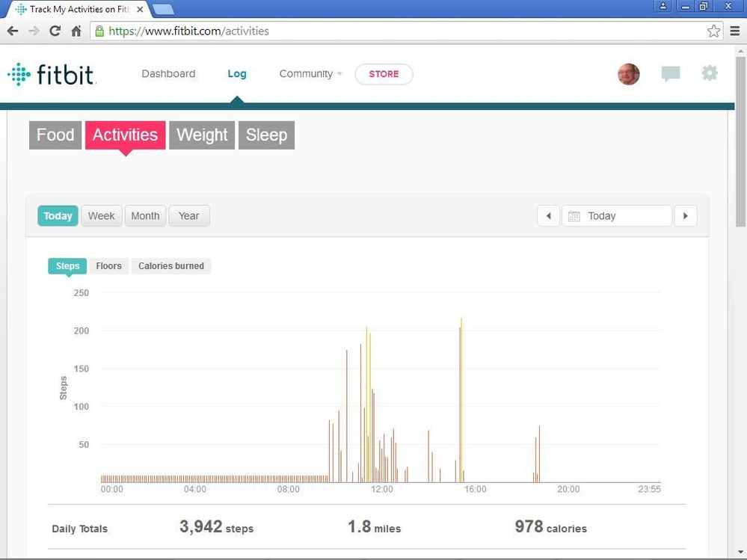
Task: Open the Dashboard page
Action: [x=169, y=74]
